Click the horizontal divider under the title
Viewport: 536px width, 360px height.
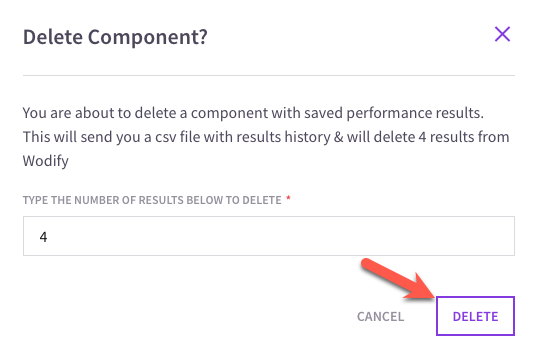pos(269,75)
